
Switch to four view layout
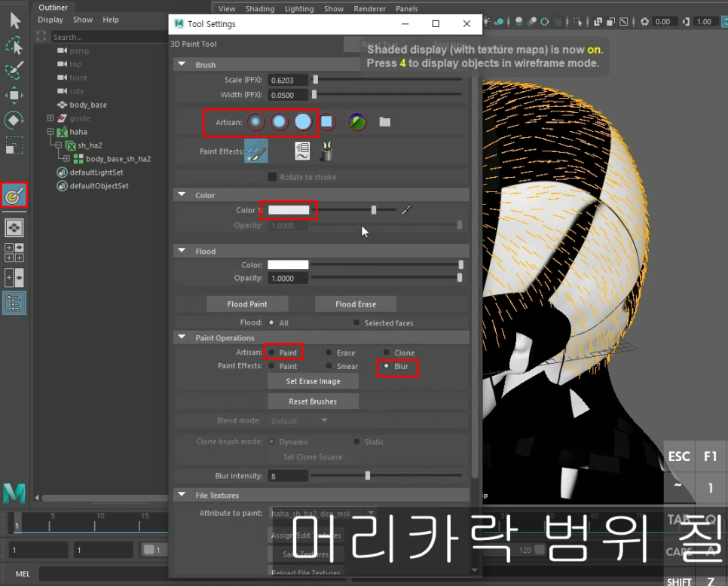[14, 253]
